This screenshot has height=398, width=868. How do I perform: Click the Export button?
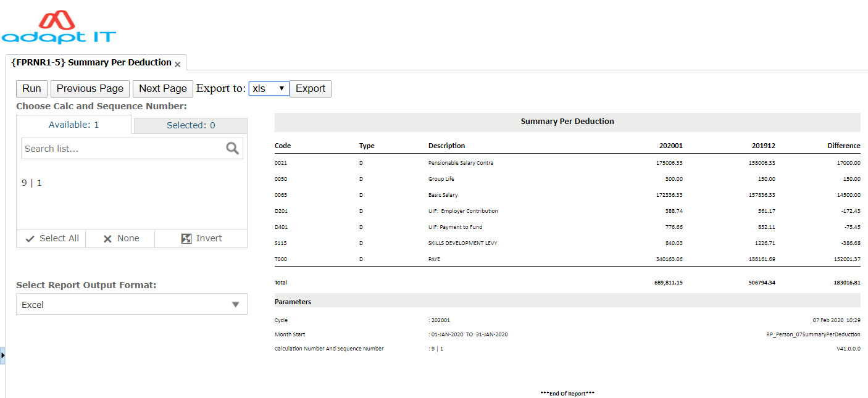311,89
